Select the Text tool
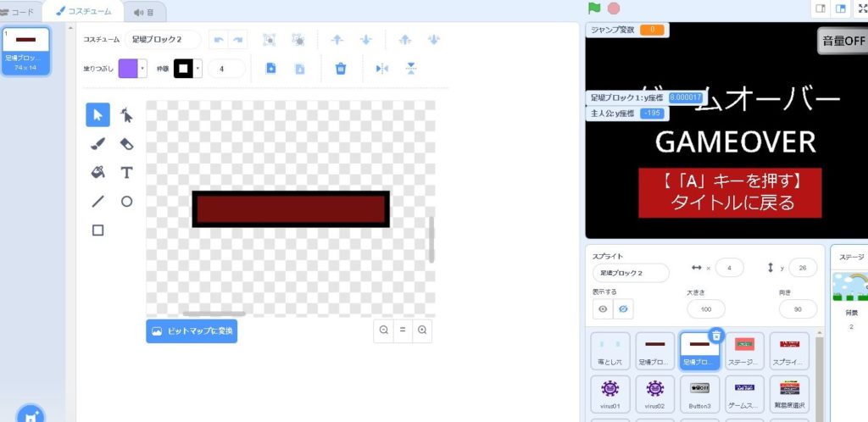The height and width of the screenshot is (422, 868). (126, 173)
